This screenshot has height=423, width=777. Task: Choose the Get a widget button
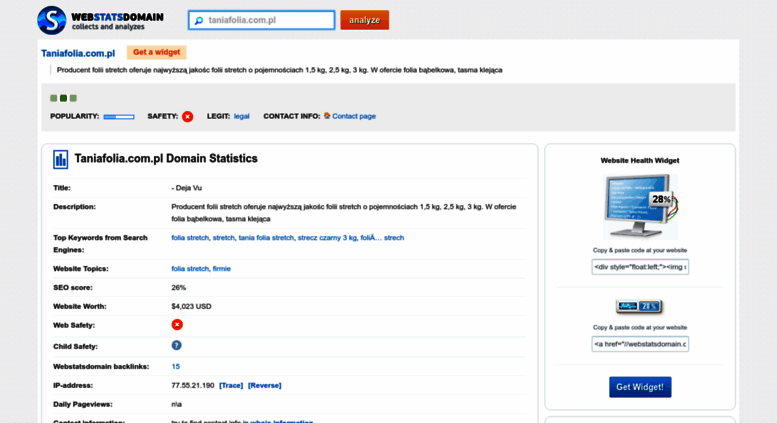point(157,52)
